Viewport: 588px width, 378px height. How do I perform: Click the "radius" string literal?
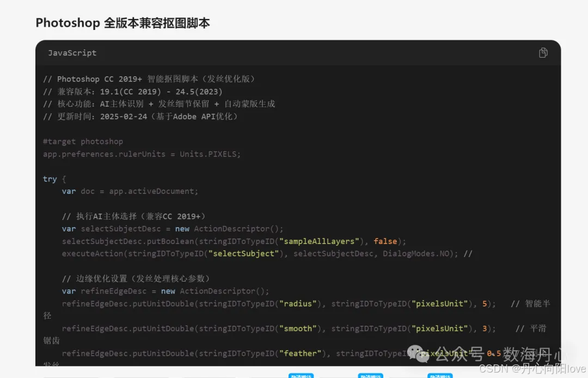pos(298,304)
